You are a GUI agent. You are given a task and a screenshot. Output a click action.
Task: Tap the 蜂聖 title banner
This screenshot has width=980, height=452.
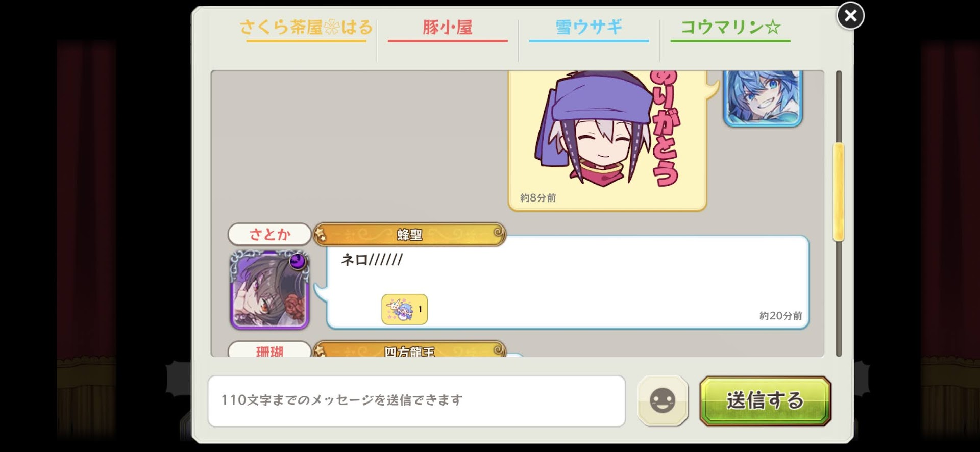point(409,235)
